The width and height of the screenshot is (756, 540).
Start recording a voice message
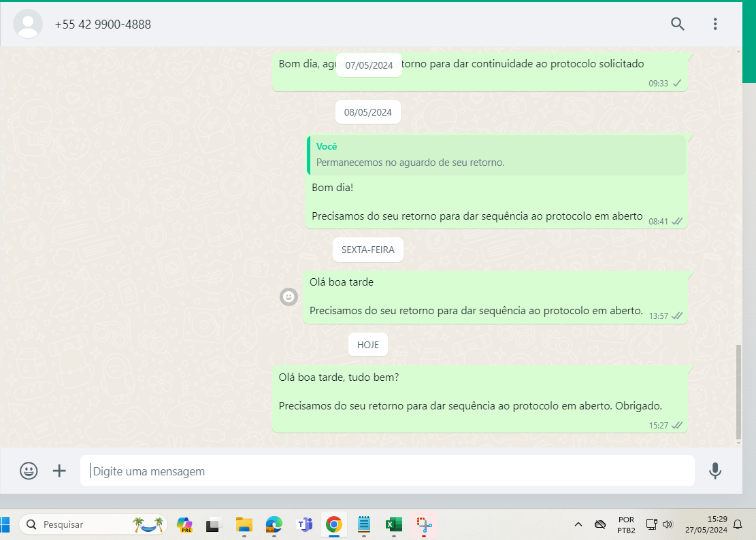click(715, 471)
